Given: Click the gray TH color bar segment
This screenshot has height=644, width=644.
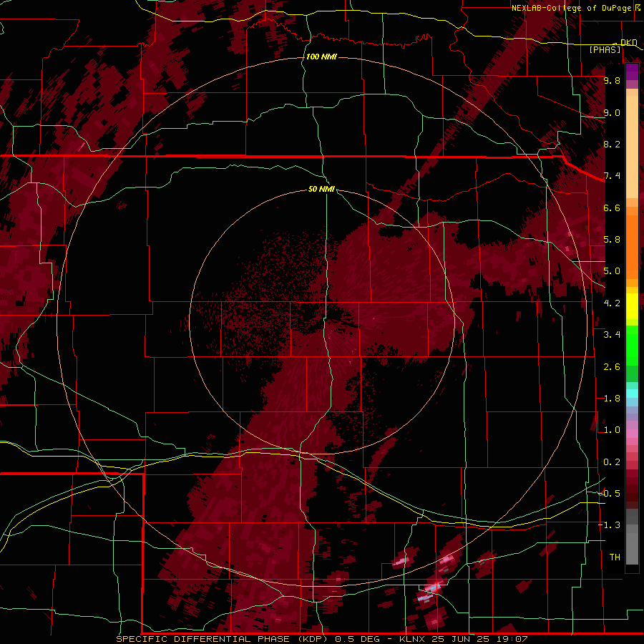Looking at the screenshot, I should [x=632, y=548].
